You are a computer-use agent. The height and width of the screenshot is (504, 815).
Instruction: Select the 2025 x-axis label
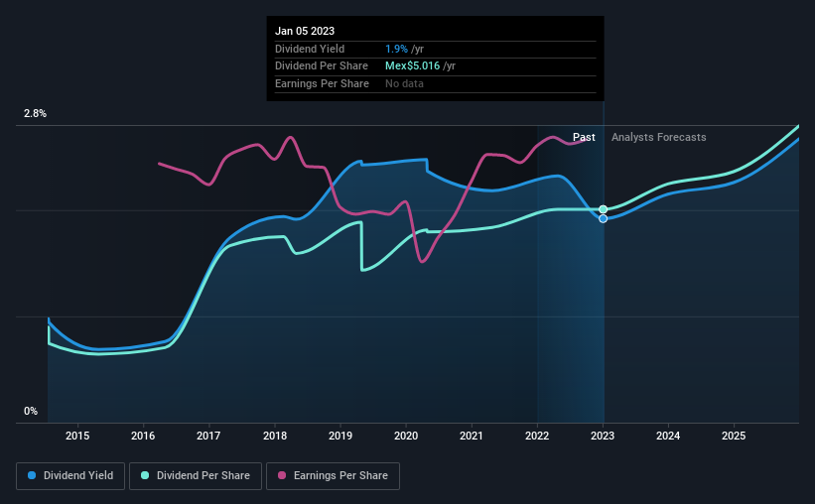point(734,436)
